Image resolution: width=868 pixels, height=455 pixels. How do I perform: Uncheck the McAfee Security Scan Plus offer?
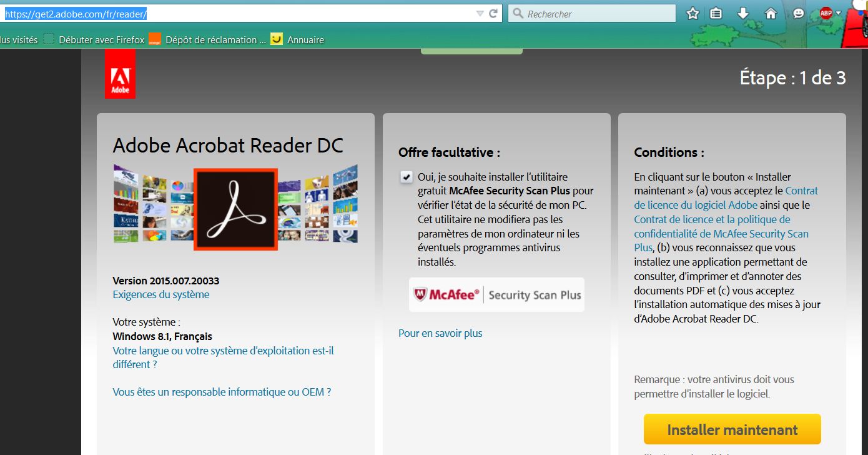pos(407,177)
